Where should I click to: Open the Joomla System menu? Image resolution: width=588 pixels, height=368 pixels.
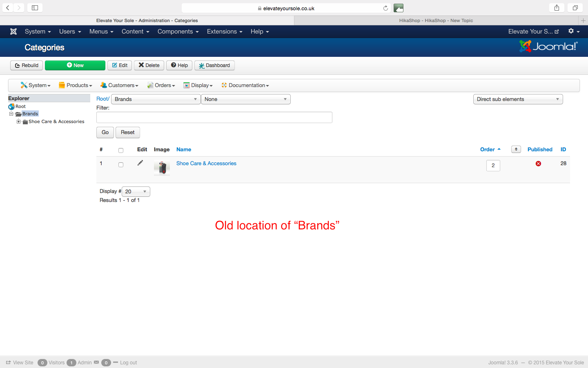[38, 31]
